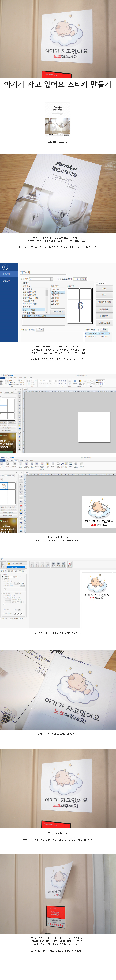The width and height of the screenshot is (116, 980).
Task: Click the 찾기 button
Action: click(84, 279)
